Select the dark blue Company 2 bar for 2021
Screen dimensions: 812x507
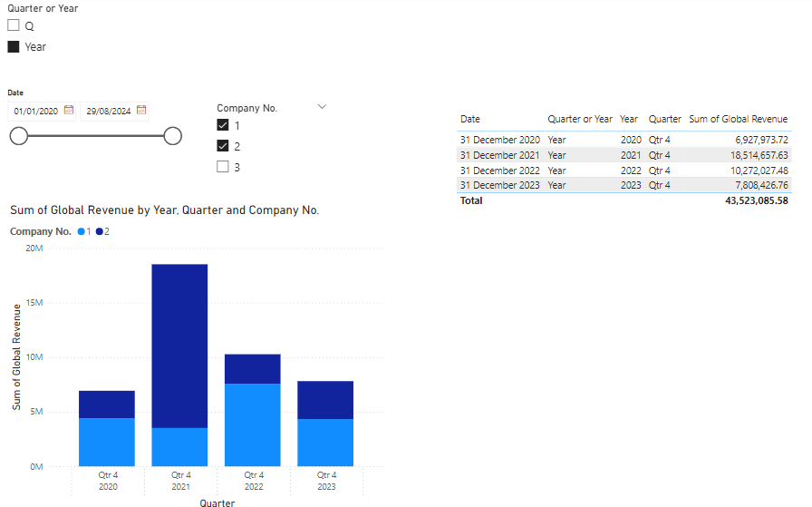click(x=179, y=346)
